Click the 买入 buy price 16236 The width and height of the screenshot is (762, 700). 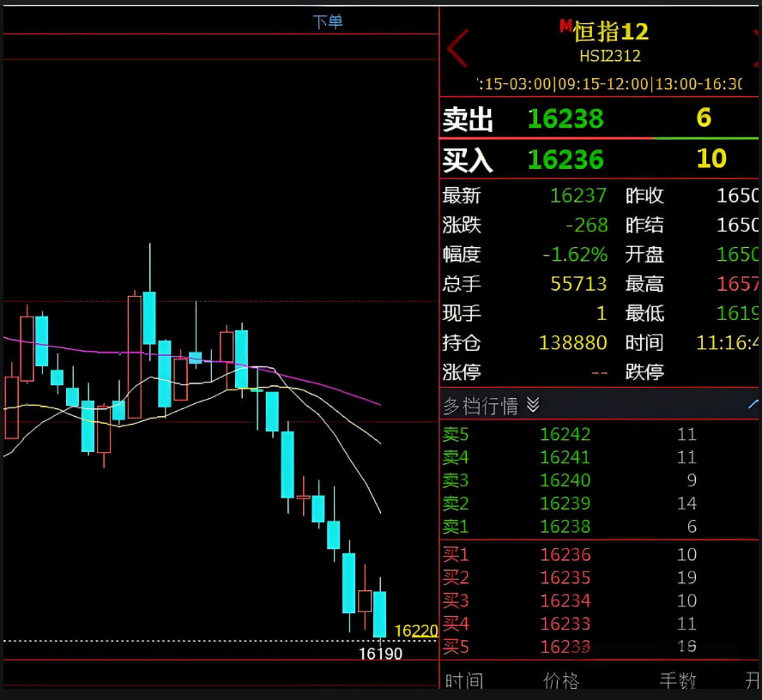pyautogui.click(x=565, y=160)
